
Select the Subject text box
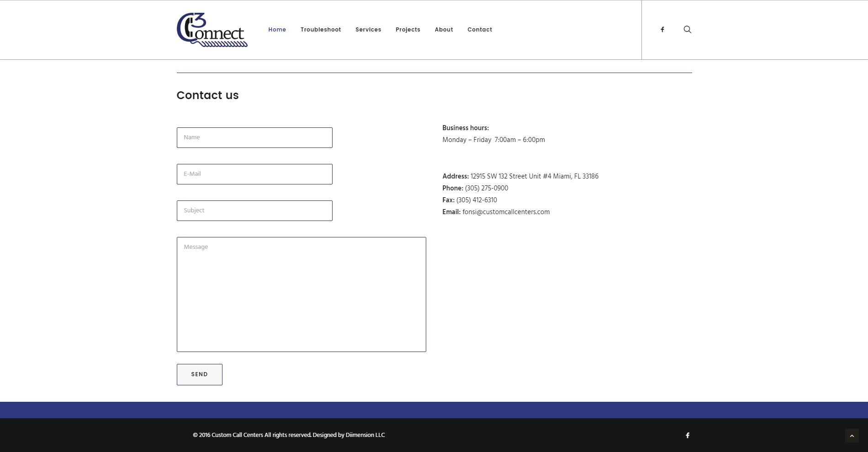click(x=254, y=210)
